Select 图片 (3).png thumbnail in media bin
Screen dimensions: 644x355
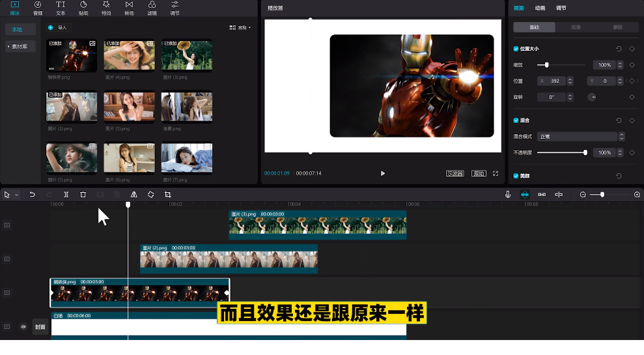coord(187,55)
